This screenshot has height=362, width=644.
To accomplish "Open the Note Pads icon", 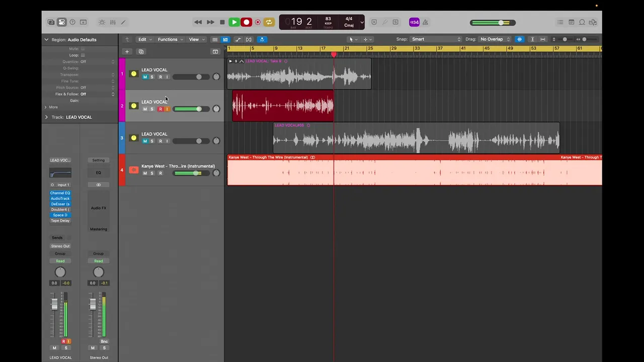I will [x=572, y=22].
